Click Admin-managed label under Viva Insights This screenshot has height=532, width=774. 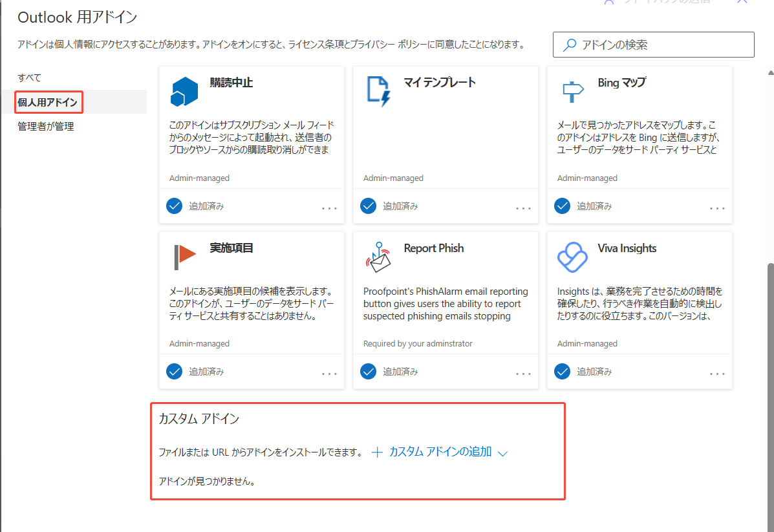[x=587, y=343]
